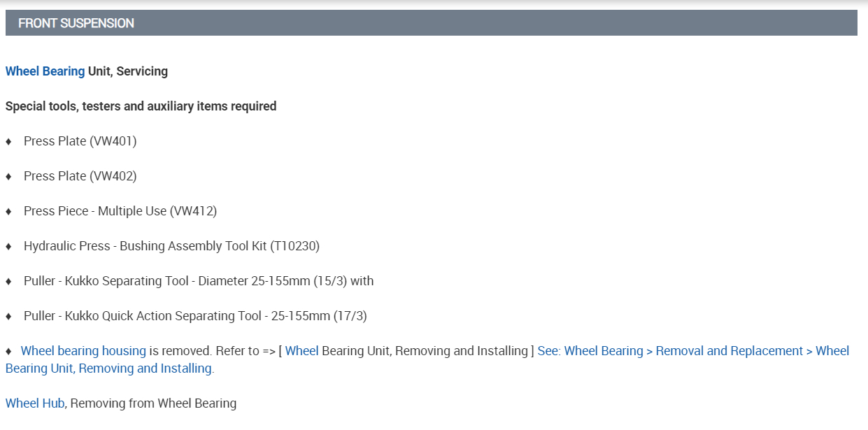The height and width of the screenshot is (430, 868).
Task: Click the Press Plate (VW402) list item
Action: [x=80, y=176]
